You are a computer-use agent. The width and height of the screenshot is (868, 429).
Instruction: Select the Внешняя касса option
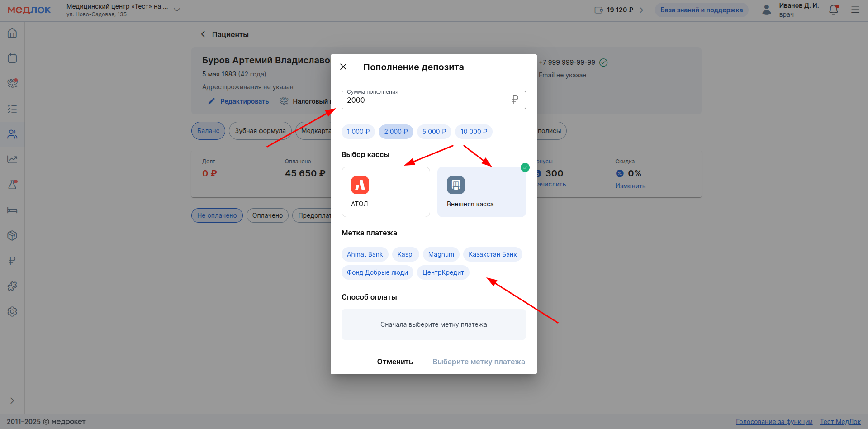click(481, 192)
